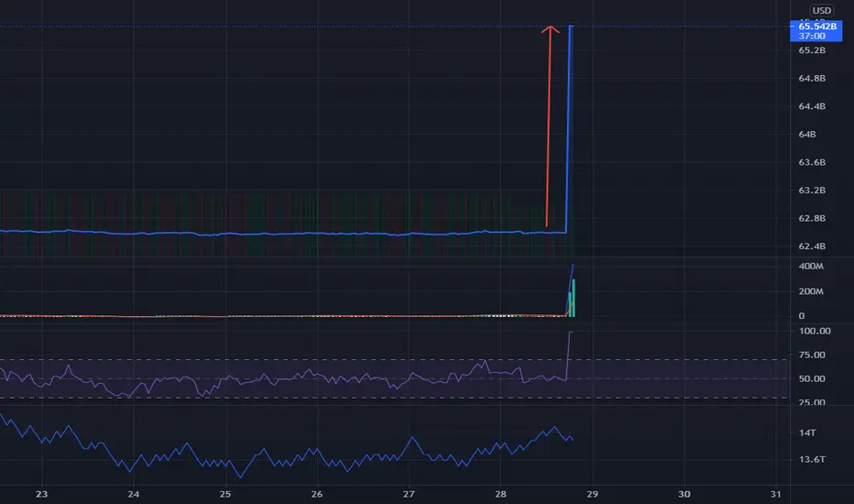Click date 24 on the time axis
This screenshot has width=854, height=504.
pyautogui.click(x=134, y=494)
